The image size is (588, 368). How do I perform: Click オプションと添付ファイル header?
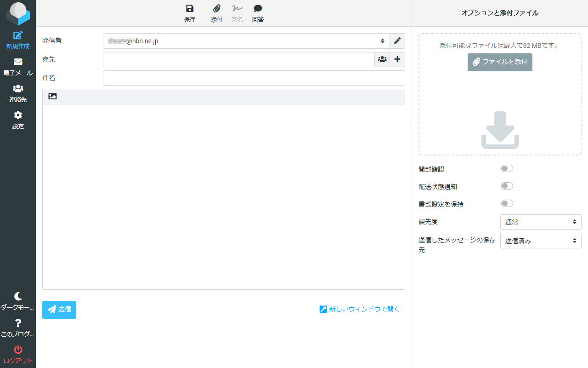pyautogui.click(x=500, y=13)
